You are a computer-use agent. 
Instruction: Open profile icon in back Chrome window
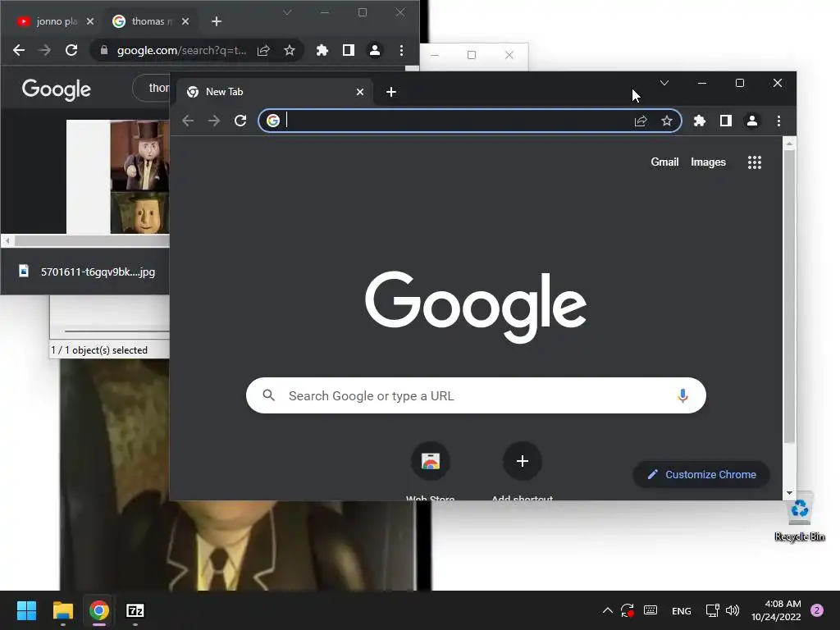pyautogui.click(x=375, y=50)
